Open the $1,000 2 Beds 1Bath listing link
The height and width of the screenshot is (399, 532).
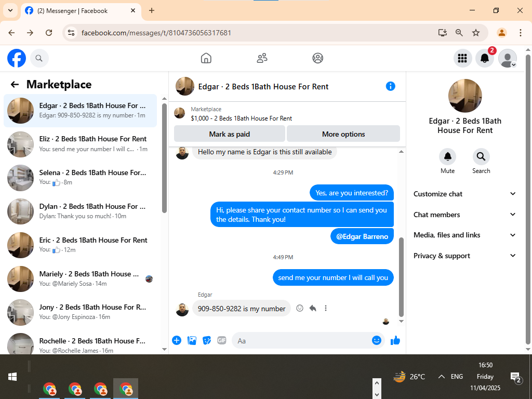tap(241, 118)
